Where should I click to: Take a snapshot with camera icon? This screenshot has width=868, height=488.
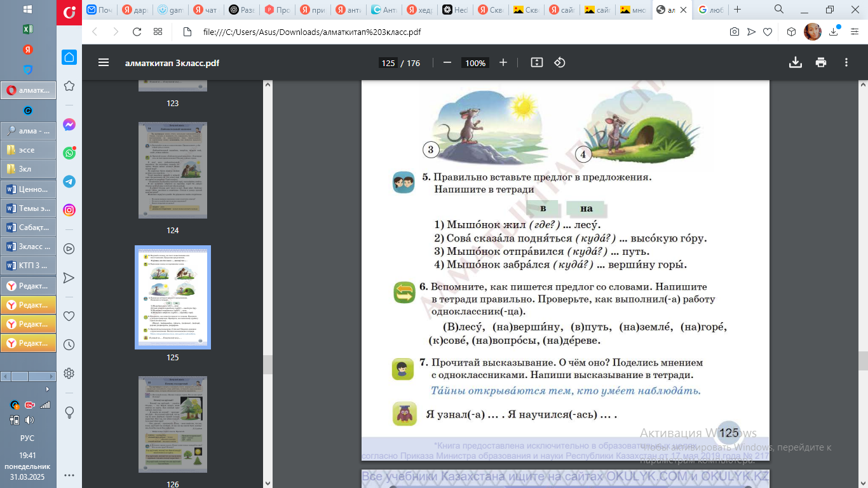(x=735, y=32)
